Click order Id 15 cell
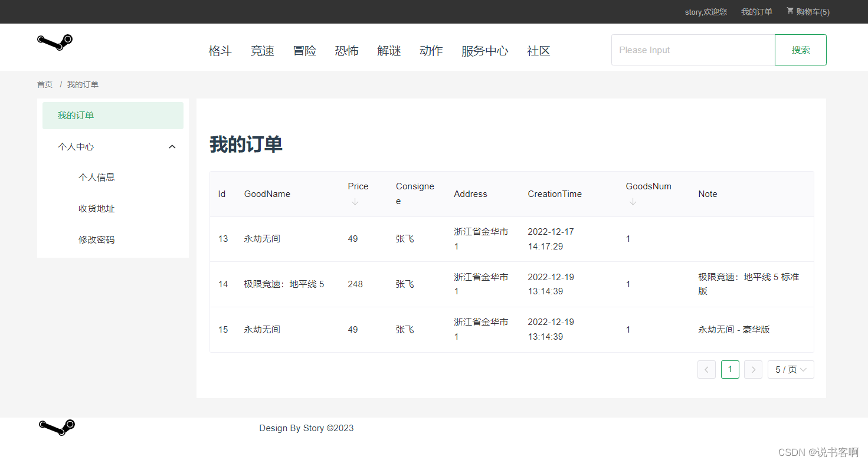Screen dimensions: 868x463 [223, 330]
